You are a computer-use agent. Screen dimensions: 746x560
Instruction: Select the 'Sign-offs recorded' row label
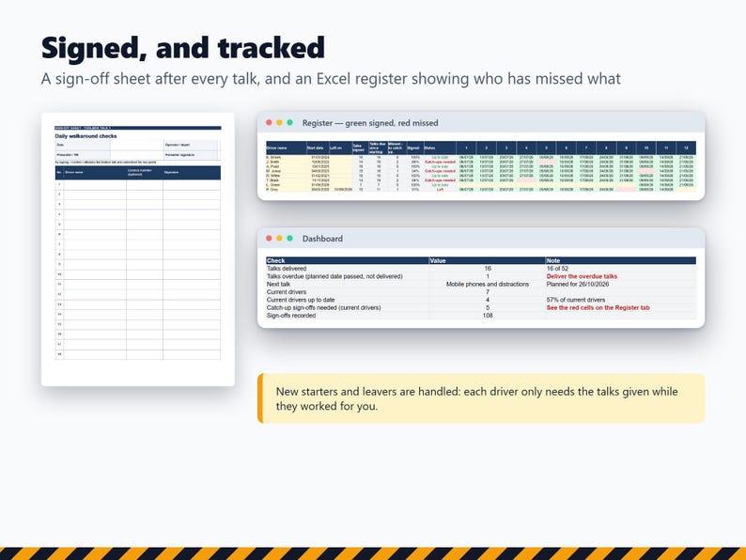pyautogui.click(x=291, y=316)
